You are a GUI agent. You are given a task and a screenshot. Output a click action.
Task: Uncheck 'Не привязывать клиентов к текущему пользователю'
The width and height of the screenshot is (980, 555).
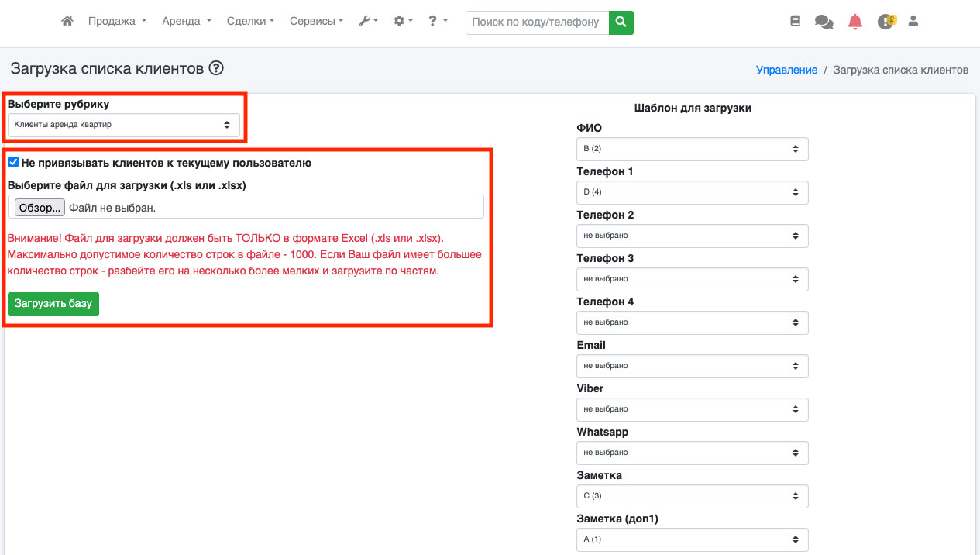coord(13,163)
